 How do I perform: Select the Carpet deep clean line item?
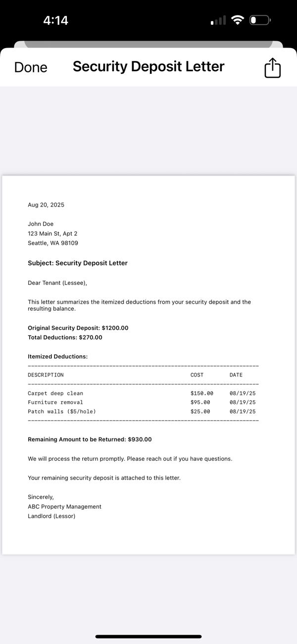(54, 393)
